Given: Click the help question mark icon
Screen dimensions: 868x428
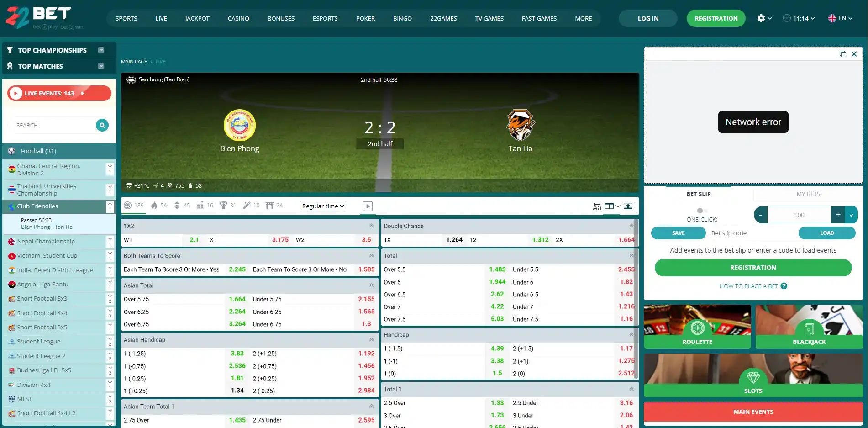Looking at the screenshot, I should [x=784, y=286].
